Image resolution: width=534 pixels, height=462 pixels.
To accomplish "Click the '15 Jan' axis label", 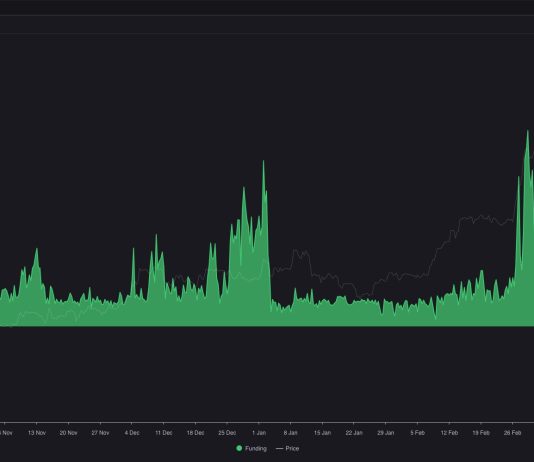I will coord(322,433).
